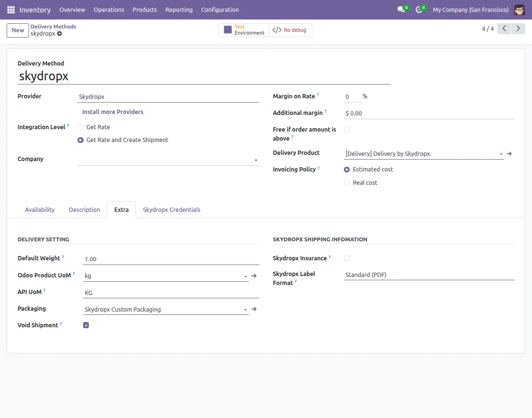Open Packaging record via arrow icon
532x418 pixels.
254,309
